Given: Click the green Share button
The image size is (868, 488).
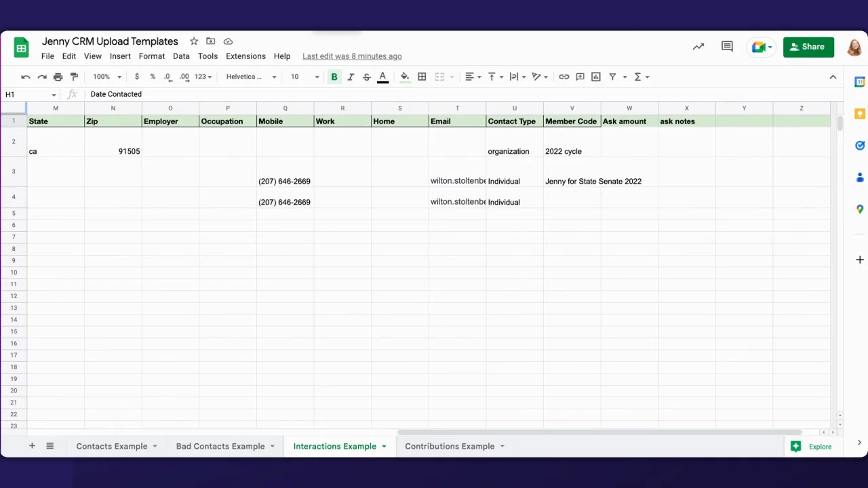Looking at the screenshot, I should coord(808,47).
